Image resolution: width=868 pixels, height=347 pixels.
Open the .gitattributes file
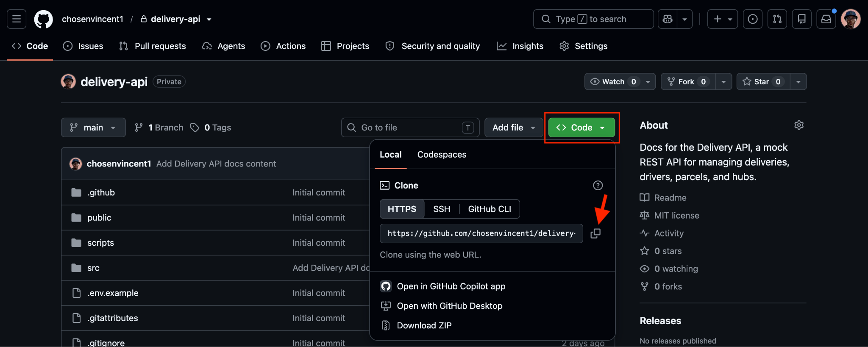(x=113, y=318)
